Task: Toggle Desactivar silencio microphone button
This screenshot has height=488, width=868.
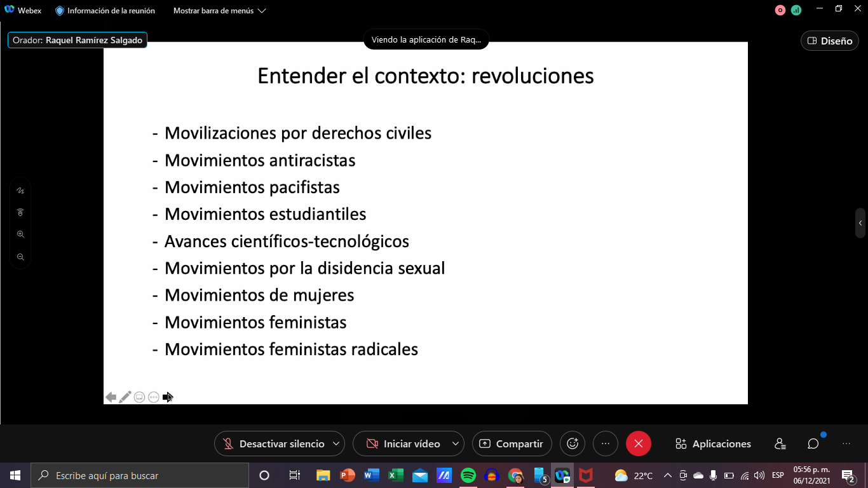Action: coord(273,444)
